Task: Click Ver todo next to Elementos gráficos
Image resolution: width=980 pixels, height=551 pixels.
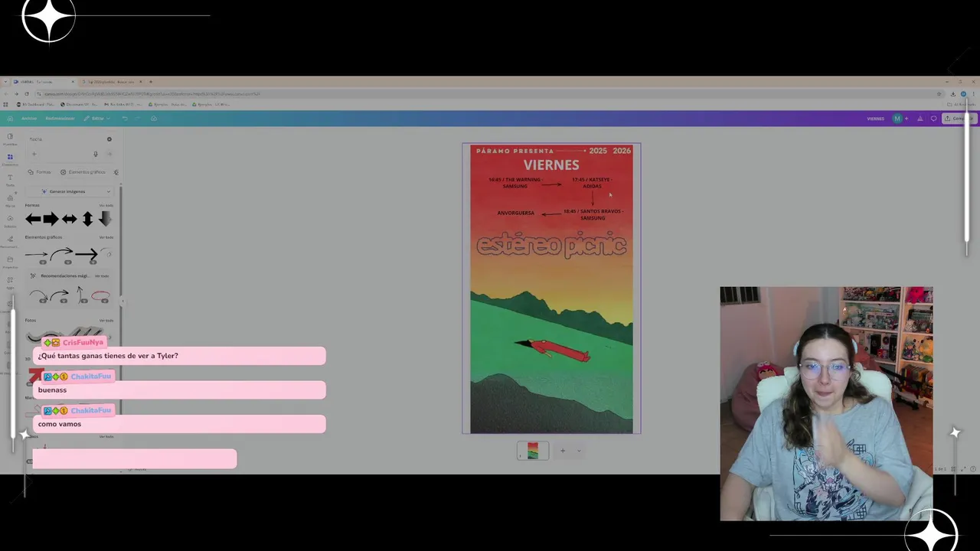Action: (x=106, y=237)
